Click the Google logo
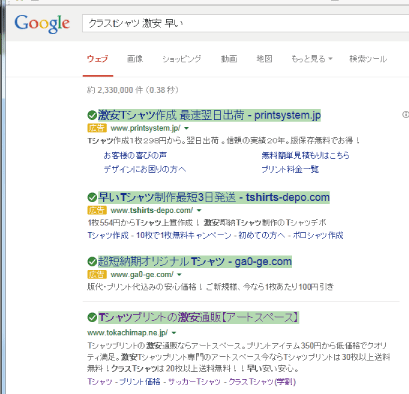This screenshot has width=409, height=394. point(42,24)
